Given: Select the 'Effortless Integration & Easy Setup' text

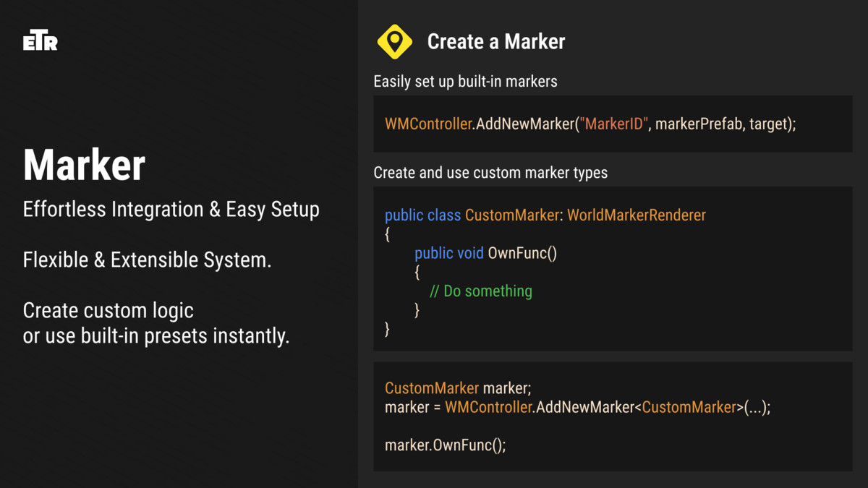Looking at the screenshot, I should (x=171, y=209).
